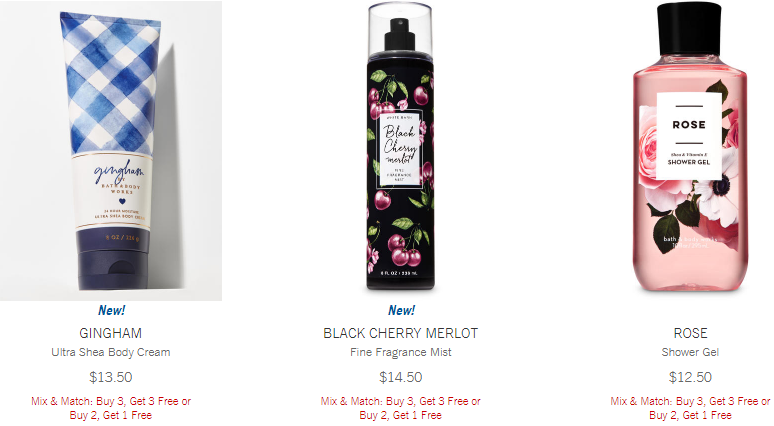The image size is (774, 426).
Task: Click the ROSE product title
Action: (690, 333)
